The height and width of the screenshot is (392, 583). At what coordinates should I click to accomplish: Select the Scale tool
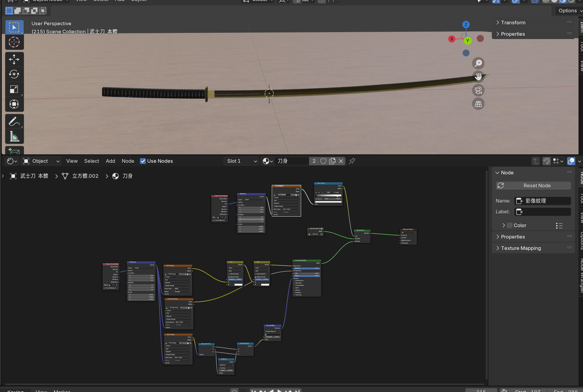[x=14, y=90]
